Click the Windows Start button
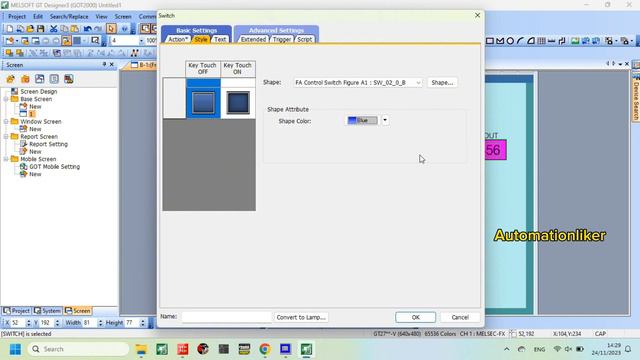Image resolution: width=640 pixels, height=360 pixels. click(15, 349)
